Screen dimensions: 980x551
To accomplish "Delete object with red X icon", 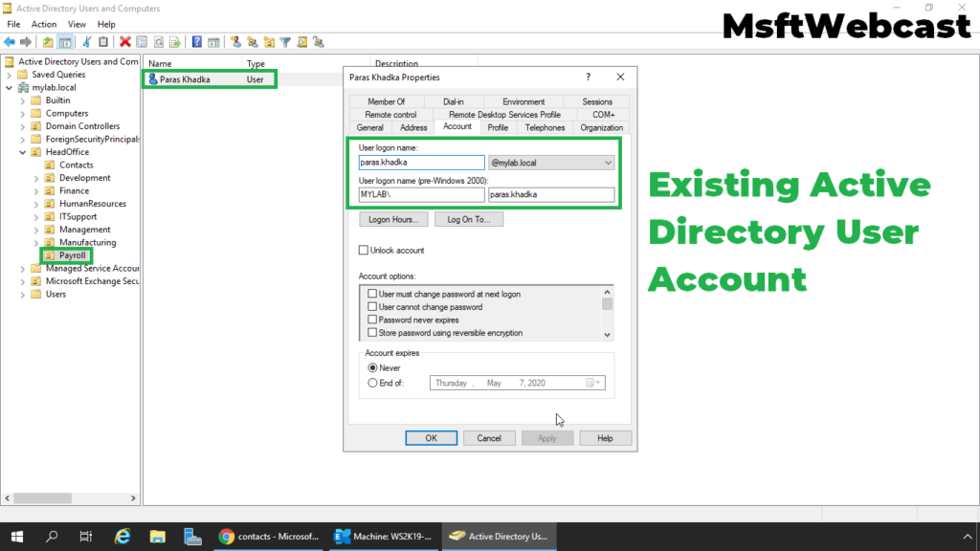I will (x=125, y=42).
